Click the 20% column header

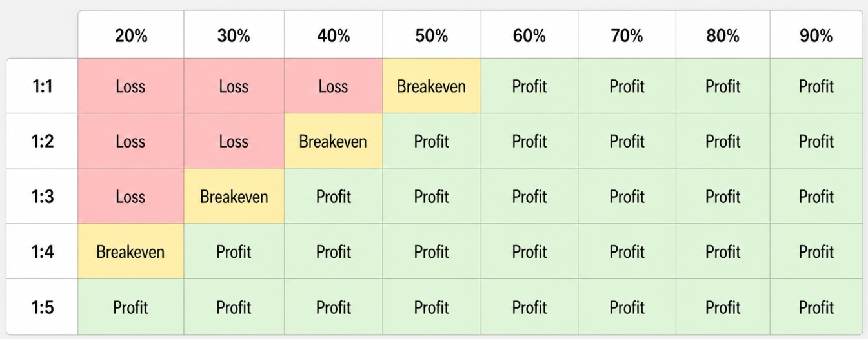click(131, 36)
